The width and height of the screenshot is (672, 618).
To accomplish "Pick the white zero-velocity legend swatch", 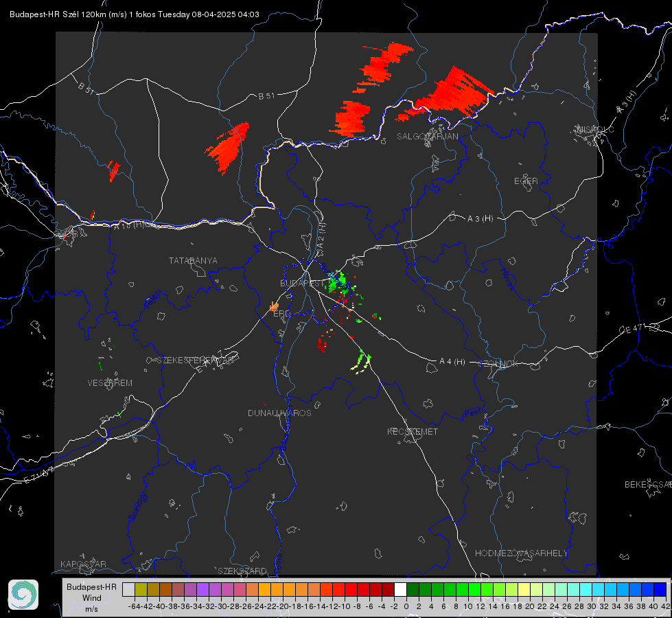I will pyautogui.click(x=400, y=590).
